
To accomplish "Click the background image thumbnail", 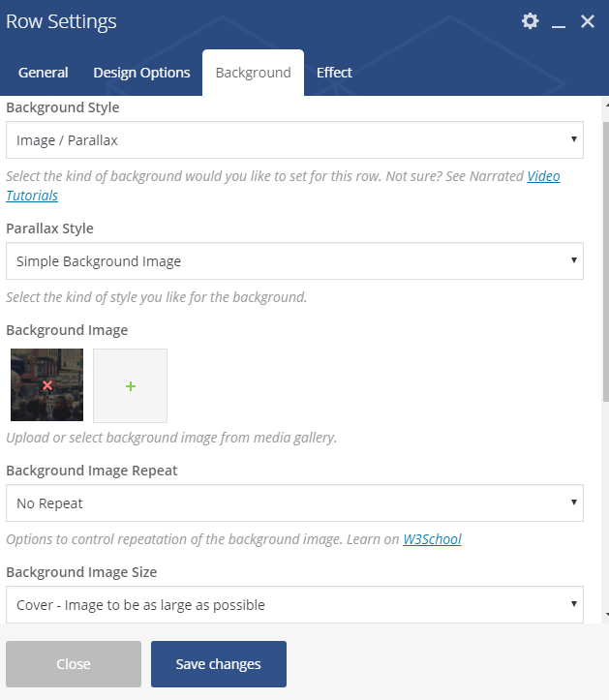I will tap(29, 368).
